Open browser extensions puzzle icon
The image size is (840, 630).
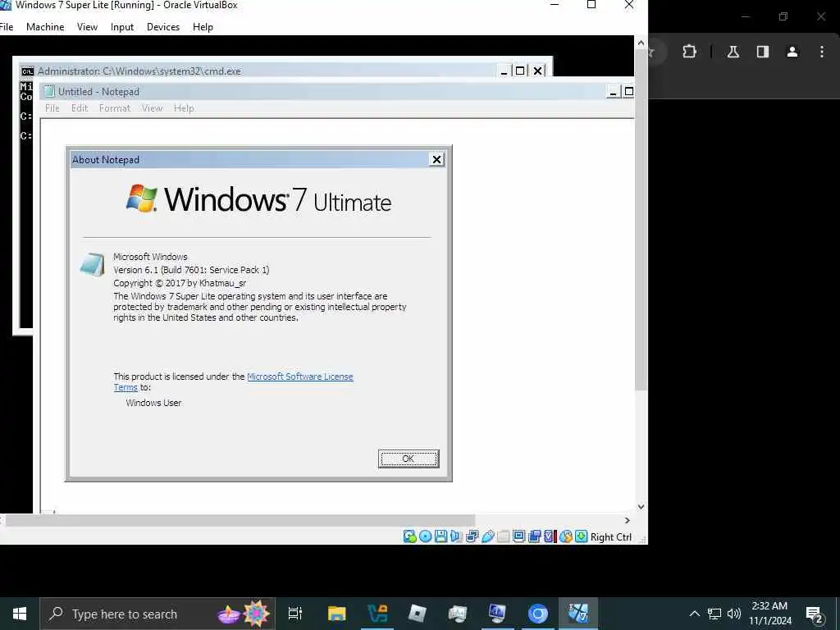point(689,52)
